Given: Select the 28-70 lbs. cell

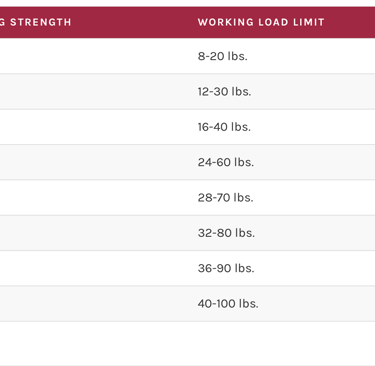Looking at the screenshot, I should 225,197.
